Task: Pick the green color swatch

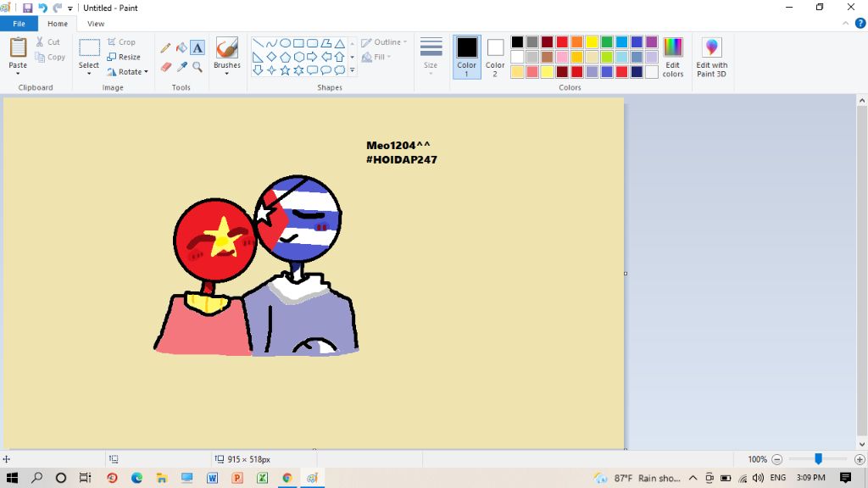Action: coord(607,42)
